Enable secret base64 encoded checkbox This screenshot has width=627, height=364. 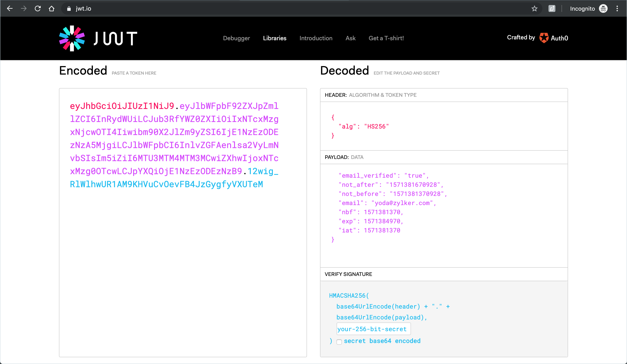[339, 342]
